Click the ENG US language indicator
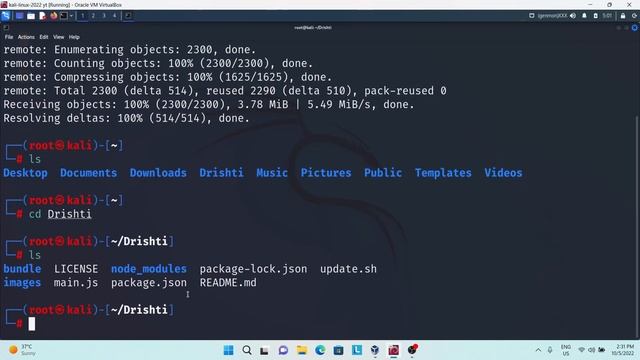 click(x=566, y=350)
